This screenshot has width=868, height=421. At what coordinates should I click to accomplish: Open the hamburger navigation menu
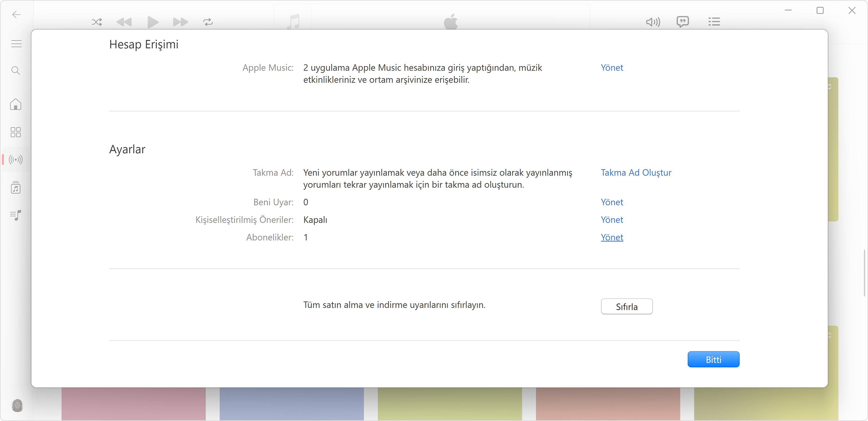pyautogui.click(x=16, y=43)
